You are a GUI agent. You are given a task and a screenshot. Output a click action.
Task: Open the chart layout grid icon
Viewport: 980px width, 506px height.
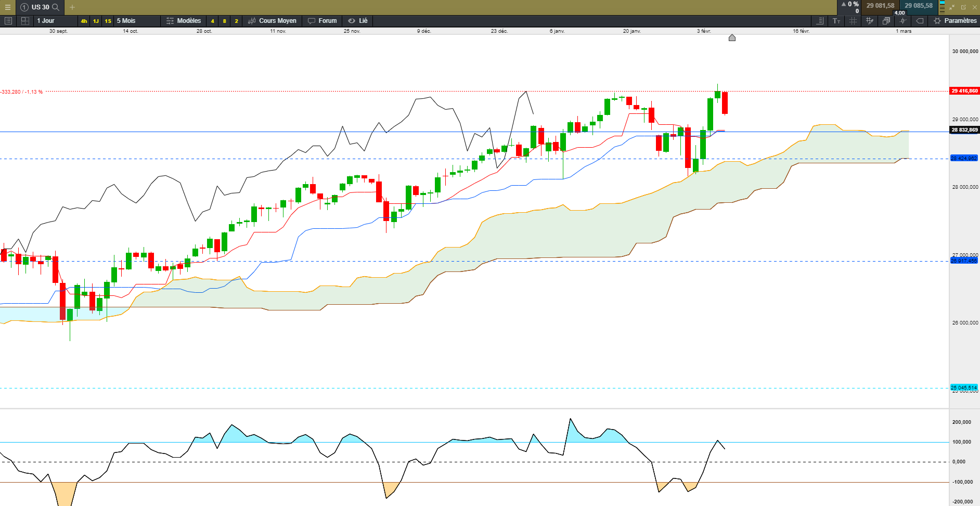coord(25,21)
